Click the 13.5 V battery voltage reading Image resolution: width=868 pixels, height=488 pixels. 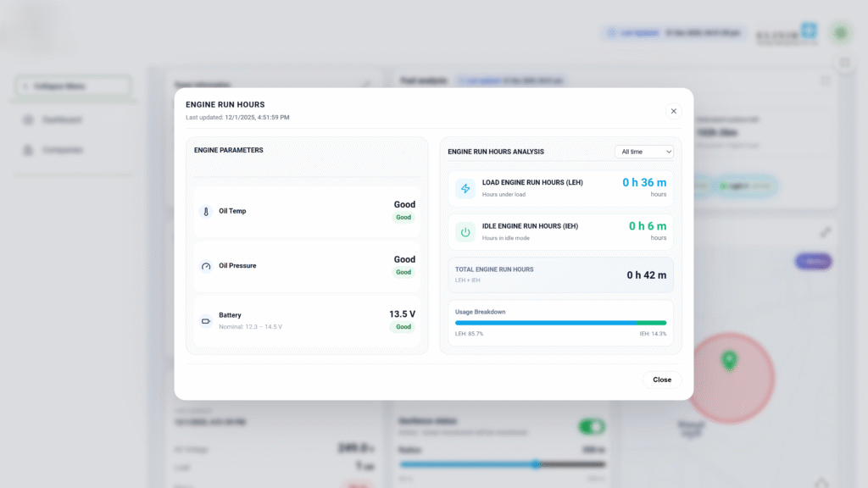tap(402, 313)
